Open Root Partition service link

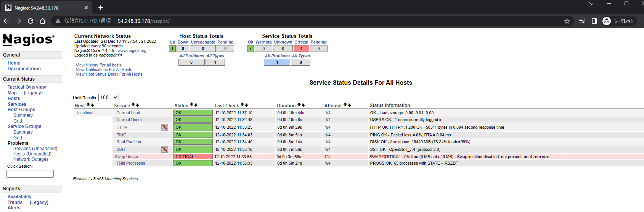click(x=128, y=142)
